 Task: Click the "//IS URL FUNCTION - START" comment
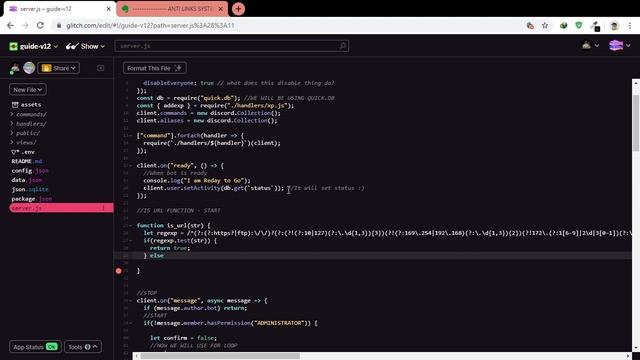coord(178,211)
